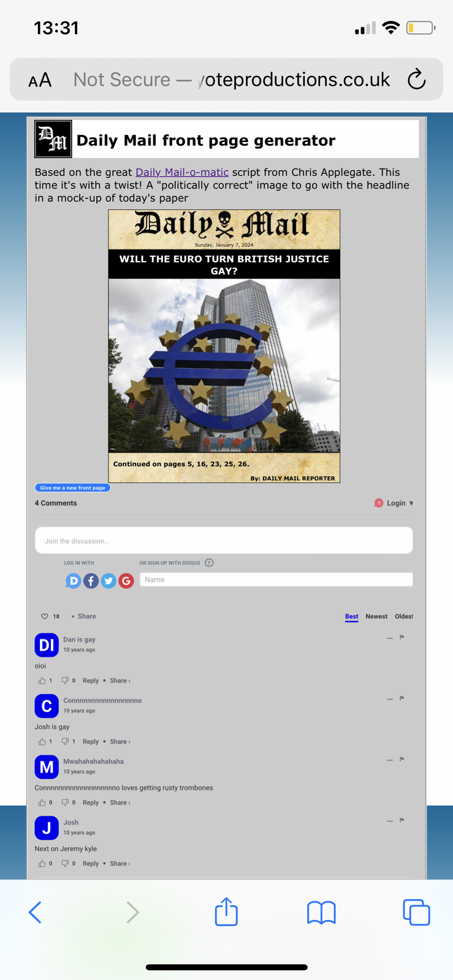The width and height of the screenshot is (453, 980).
Task: Open the AA reader view menu
Action: pos(40,80)
